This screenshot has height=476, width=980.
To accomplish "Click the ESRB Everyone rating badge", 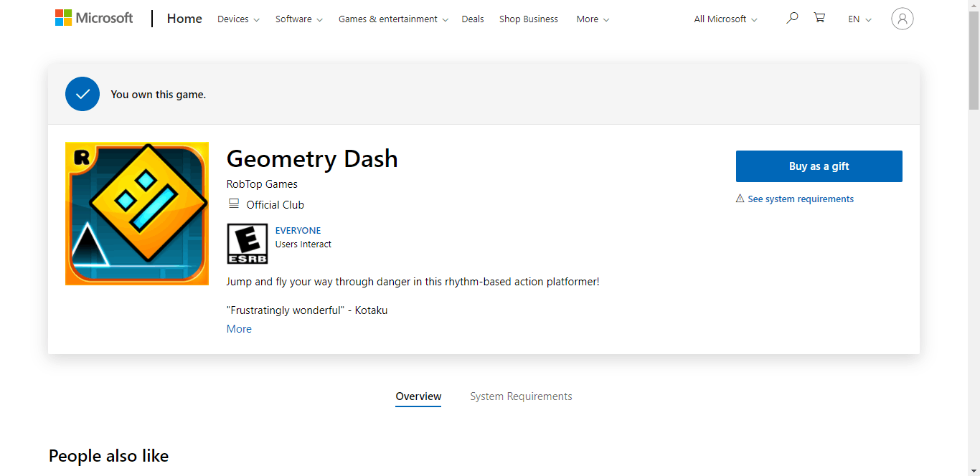I will 248,244.
